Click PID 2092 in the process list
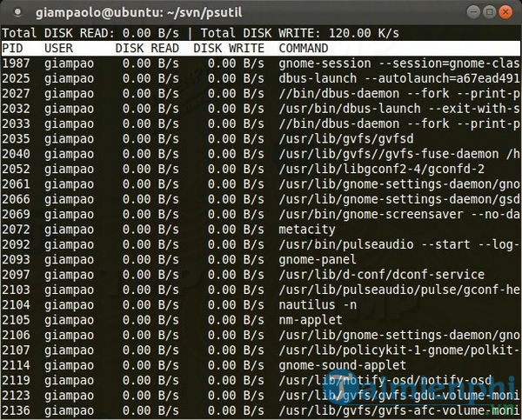 click(16, 243)
